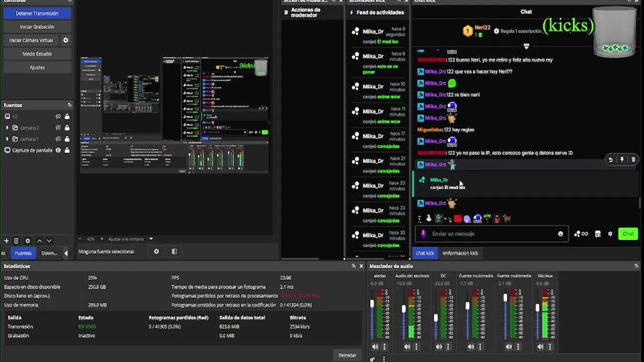Click Iniciar Cámara Virtual button
The width and height of the screenshot is (644, 362).
[x=32, y=40]
